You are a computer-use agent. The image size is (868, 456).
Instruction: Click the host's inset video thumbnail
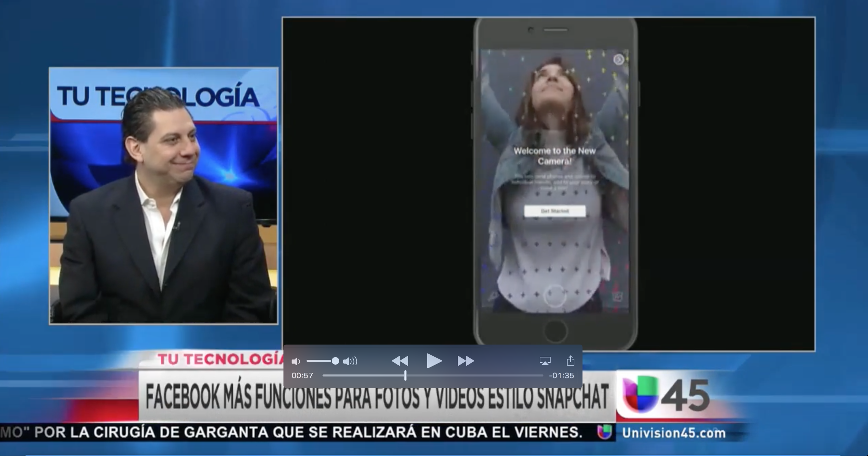click(x=163, y=196)
